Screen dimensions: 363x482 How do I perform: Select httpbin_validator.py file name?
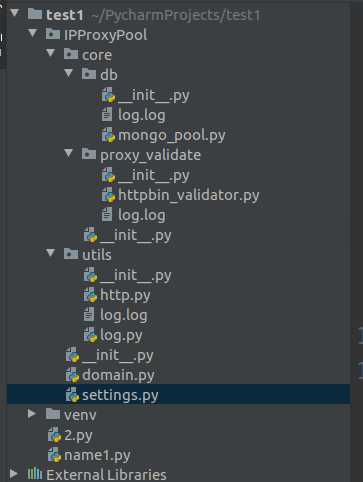click(189, 196)
